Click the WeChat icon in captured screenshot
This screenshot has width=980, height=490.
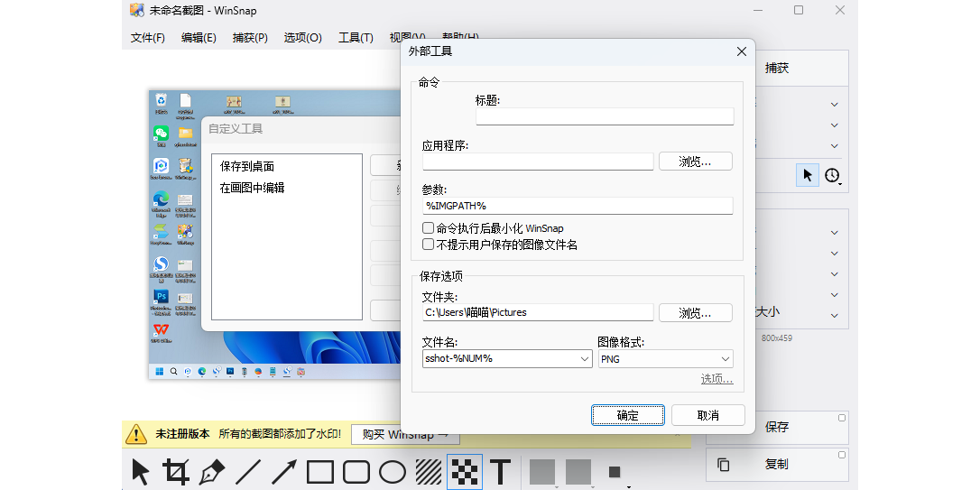[162, 133]
